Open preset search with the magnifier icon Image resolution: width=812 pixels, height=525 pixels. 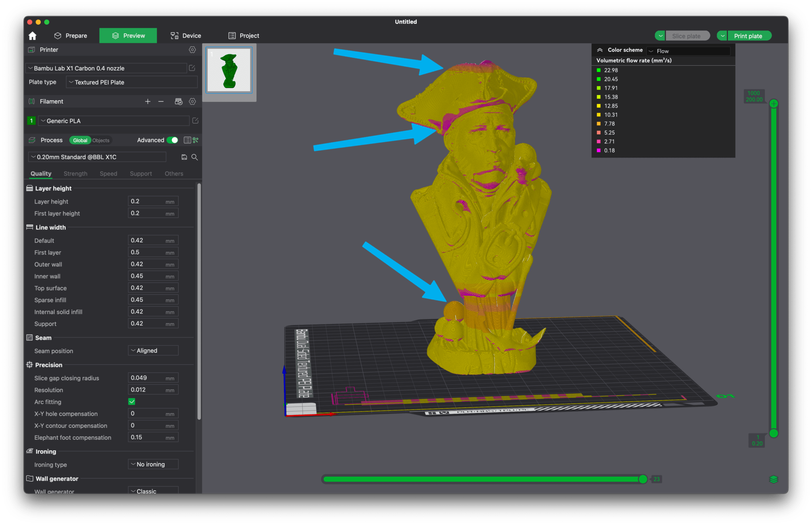tap(194, 157)
